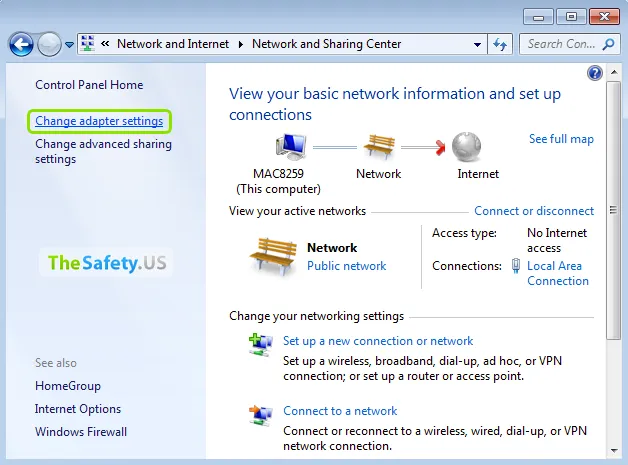
Task: Click Connect or disconnect link
Action: [x=534, y=211]
